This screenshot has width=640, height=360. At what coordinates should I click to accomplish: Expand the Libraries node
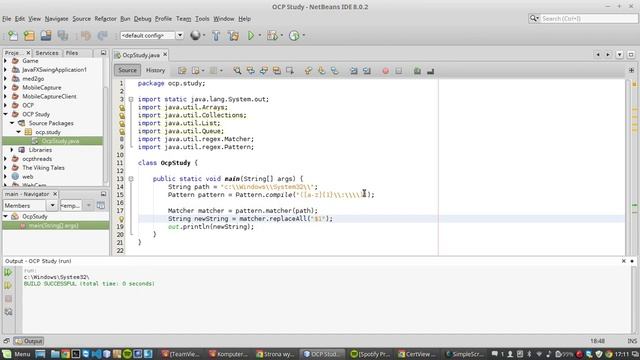tap(12, 150)
